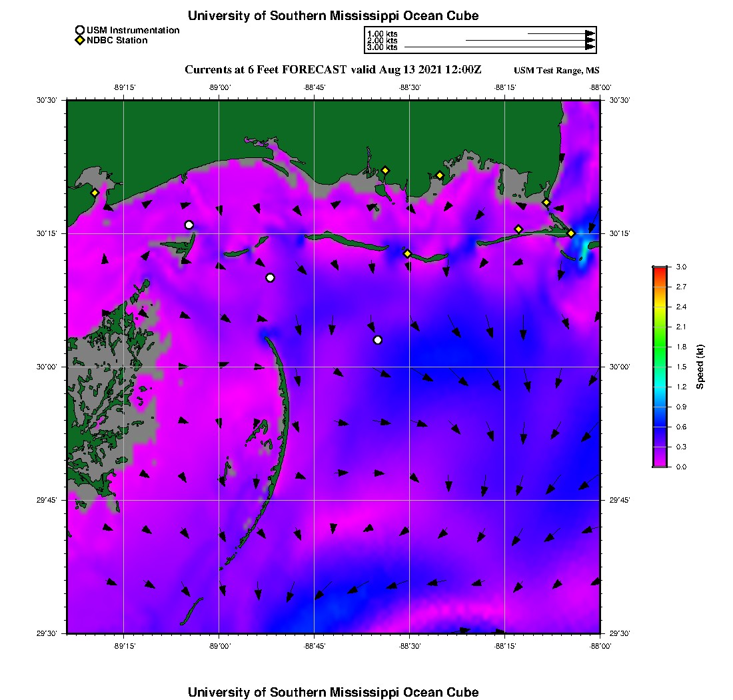Click the northwesternmost USM instrumentation circle marker
Image resolution: width=733 pixels, height=700 pixels.
coord(189,225)
